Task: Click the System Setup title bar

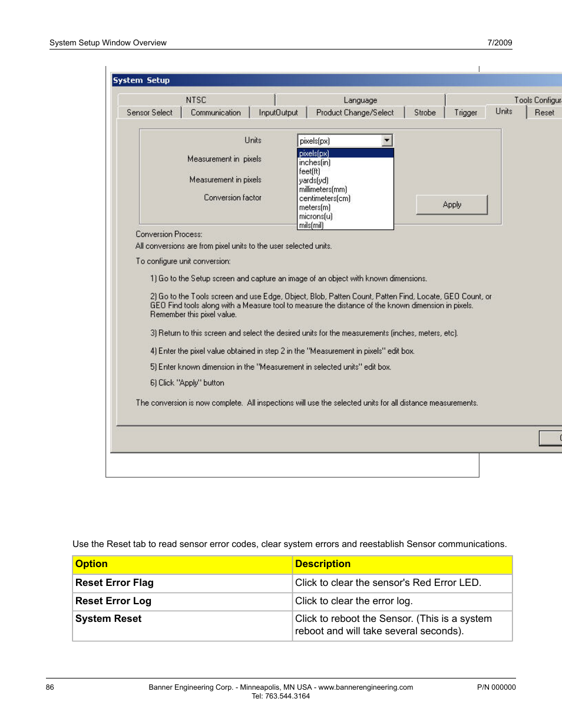Action: pyautogui.click(x=336, y=80)
